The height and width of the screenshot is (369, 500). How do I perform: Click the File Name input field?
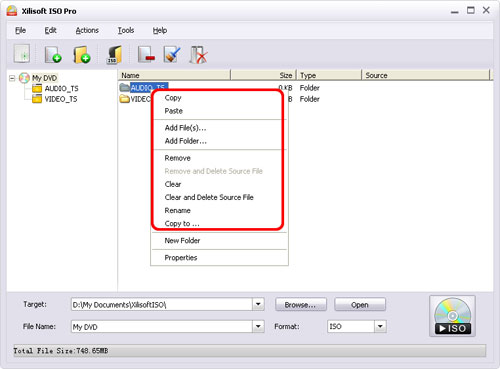click(162, 327)
